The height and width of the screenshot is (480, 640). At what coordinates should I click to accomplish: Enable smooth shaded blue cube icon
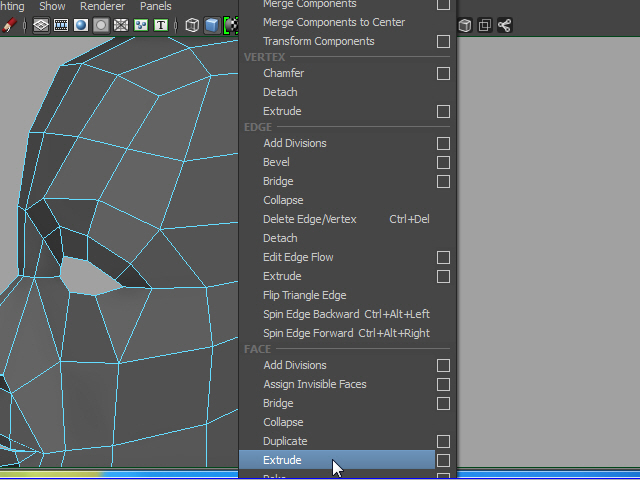[x=212, y=25]
